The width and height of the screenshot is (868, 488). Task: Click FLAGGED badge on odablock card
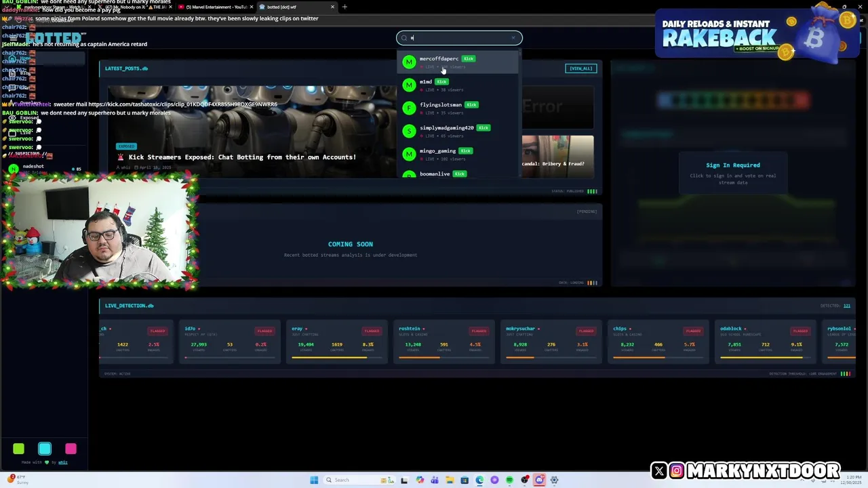[x=800, y=331]
